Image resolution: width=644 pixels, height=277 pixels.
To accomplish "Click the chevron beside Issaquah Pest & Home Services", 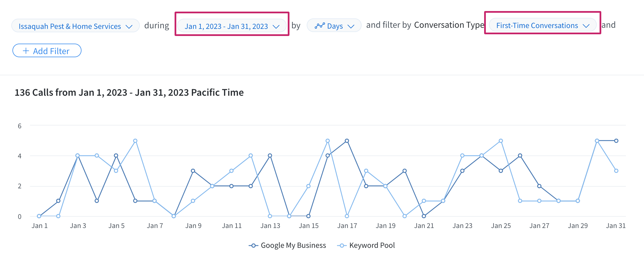I will [x=129, y=27].
